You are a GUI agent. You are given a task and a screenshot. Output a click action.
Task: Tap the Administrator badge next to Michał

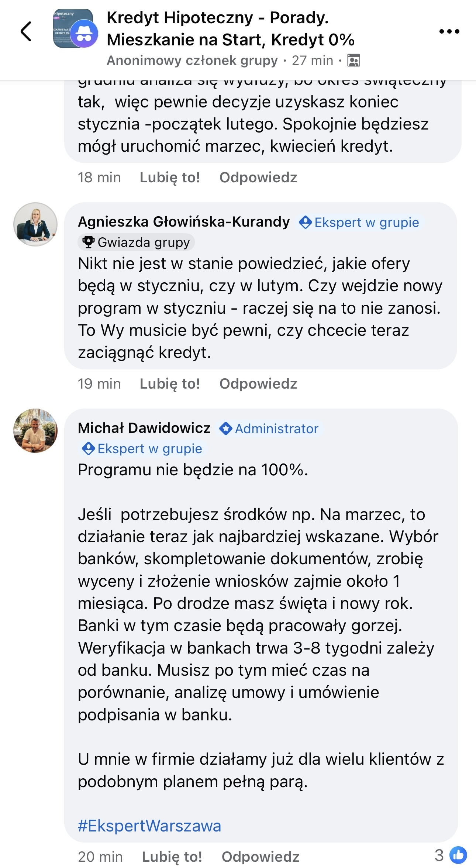click(269, 429)
